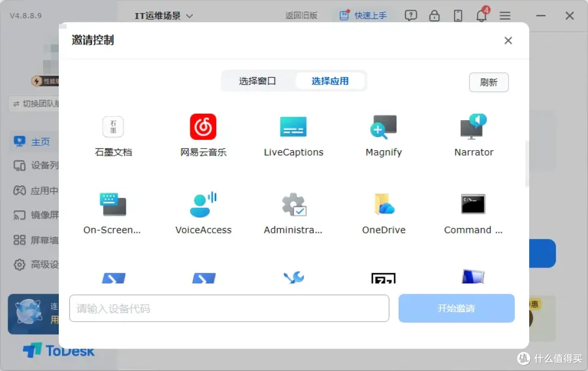
Task: Click the 镜像屏 cast icon in sidebar
Action: click(20, 215)
